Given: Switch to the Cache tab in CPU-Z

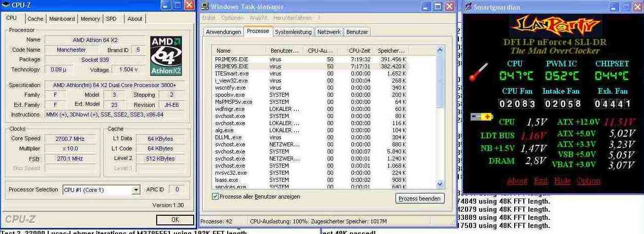Looking at the screenshot, I should (x=35, y=19).
